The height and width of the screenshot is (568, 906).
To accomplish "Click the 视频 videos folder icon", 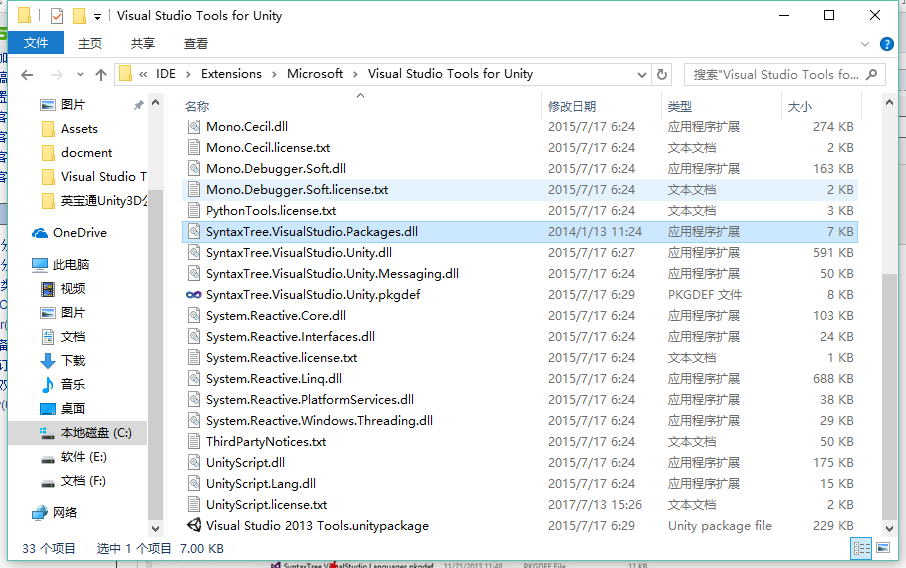I will click(x=48, y=288).
